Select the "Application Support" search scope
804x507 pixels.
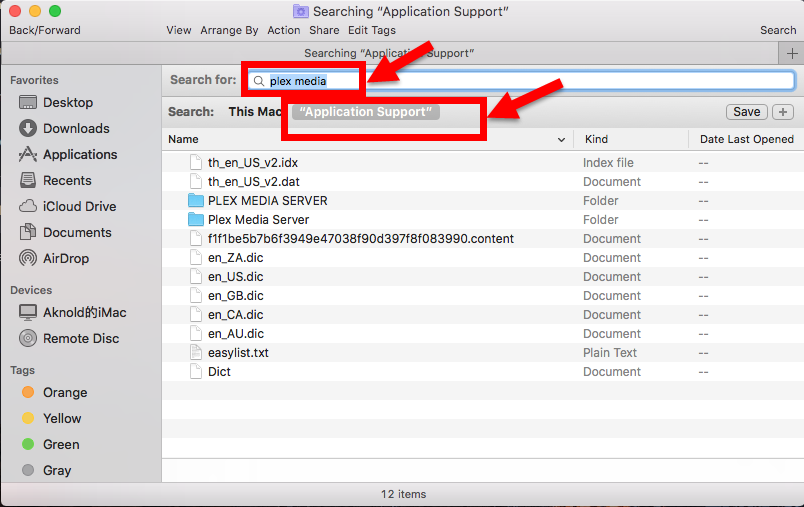[366, 112]
